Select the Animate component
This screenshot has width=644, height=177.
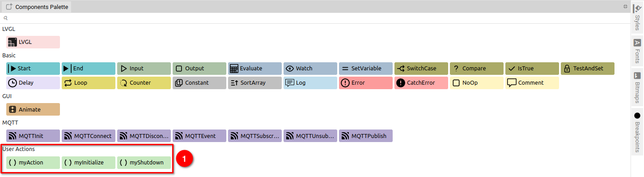click(33, 109)
